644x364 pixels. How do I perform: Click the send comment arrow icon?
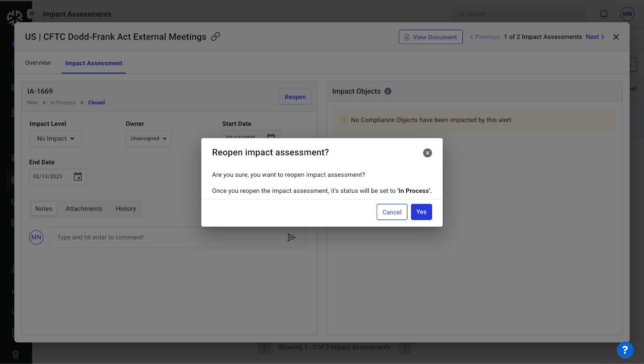[291, 237]
